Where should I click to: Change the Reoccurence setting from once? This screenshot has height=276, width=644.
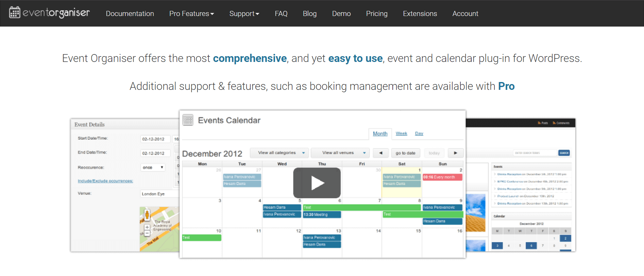153,167
